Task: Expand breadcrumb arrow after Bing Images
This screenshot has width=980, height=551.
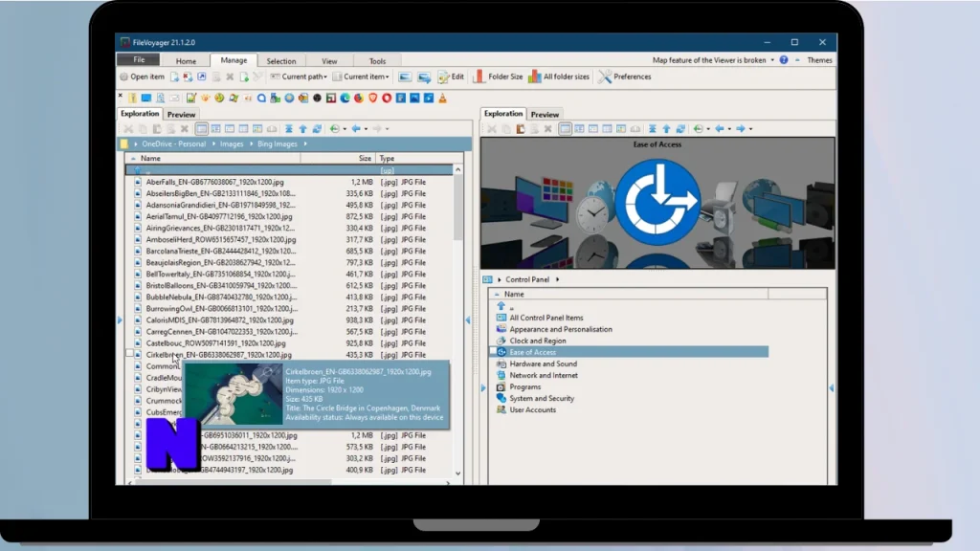Action: (x=305, y=143)
